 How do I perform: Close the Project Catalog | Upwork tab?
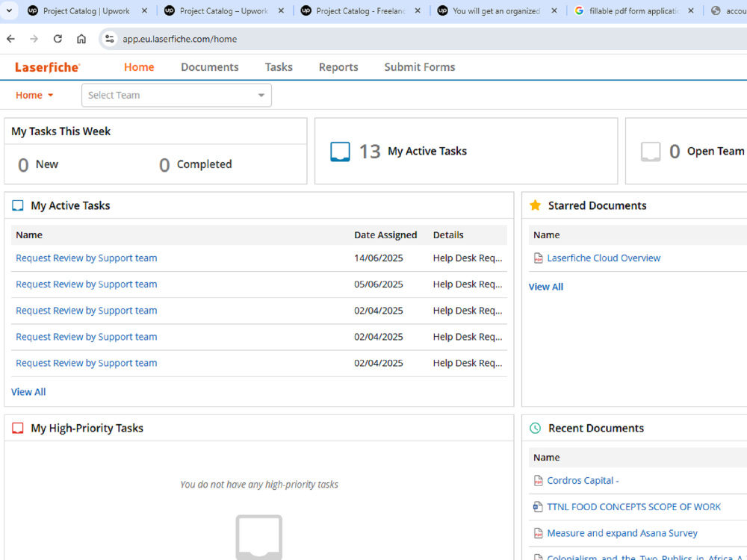(x=144, y=10)
